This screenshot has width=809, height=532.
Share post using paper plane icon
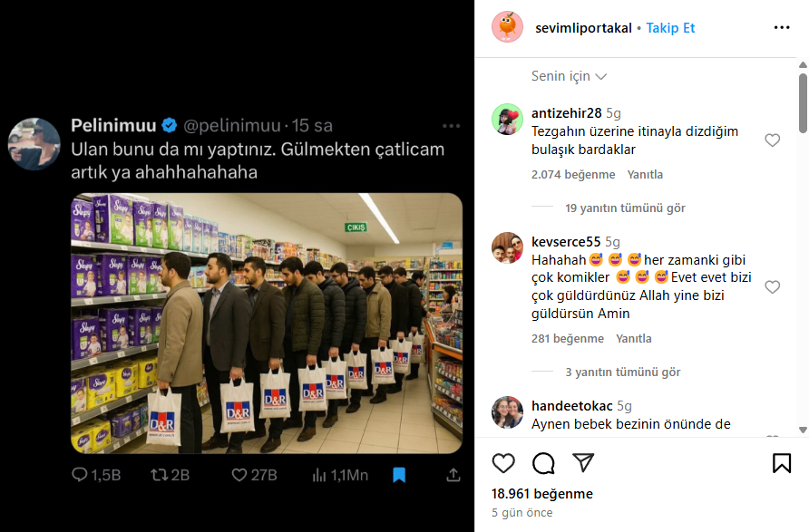(583, 463)
